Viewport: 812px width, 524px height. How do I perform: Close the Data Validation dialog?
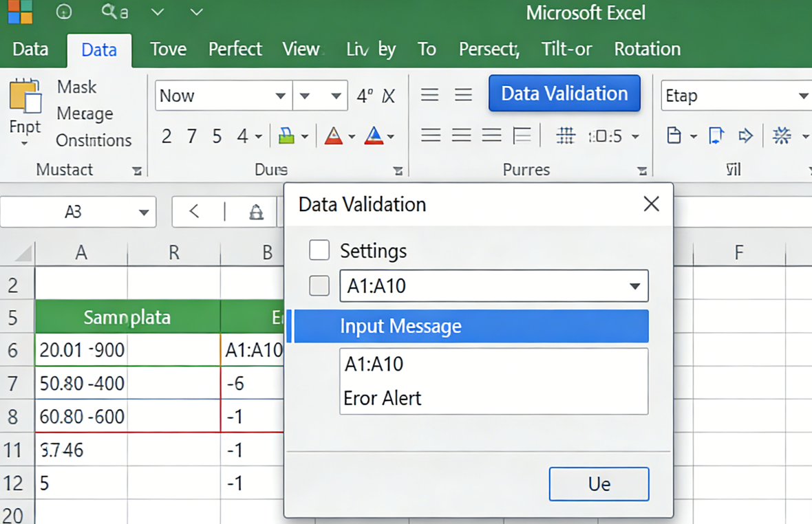pyautogui.click(x=652, y=204)
